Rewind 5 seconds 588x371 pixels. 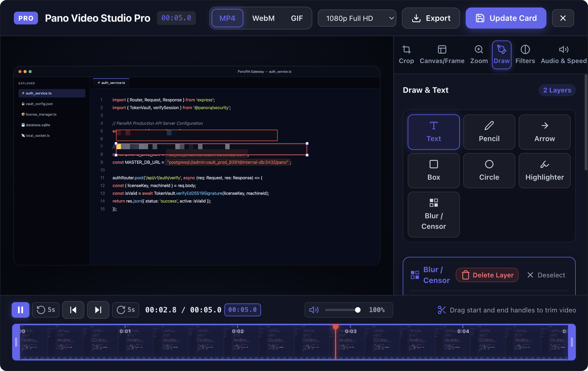click(46, 310)
